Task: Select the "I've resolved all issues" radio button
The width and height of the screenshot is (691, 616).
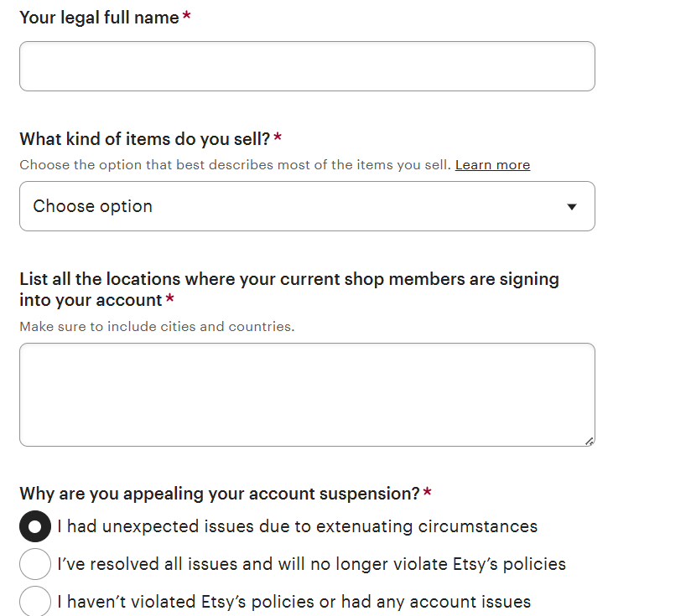Action: [x=35, y=564]
